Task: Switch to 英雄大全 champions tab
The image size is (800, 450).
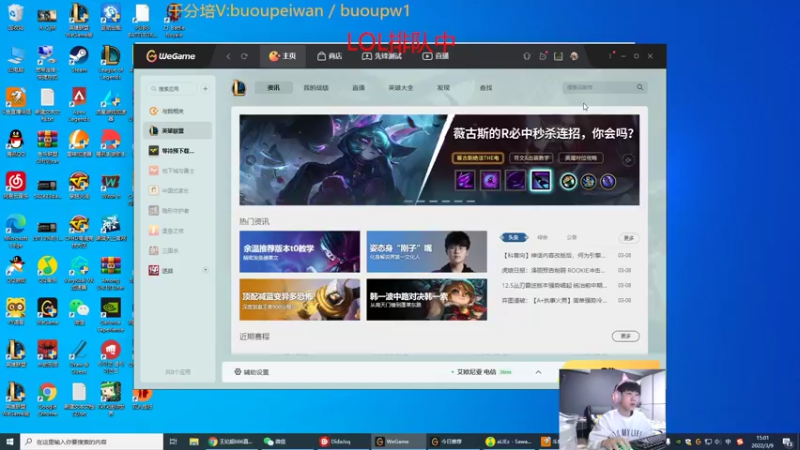Action: pos(401,88)
